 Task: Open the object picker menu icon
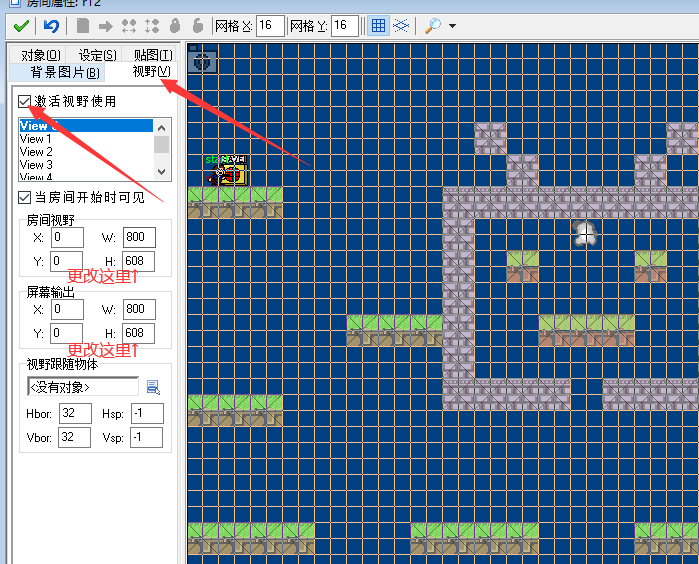153,387
